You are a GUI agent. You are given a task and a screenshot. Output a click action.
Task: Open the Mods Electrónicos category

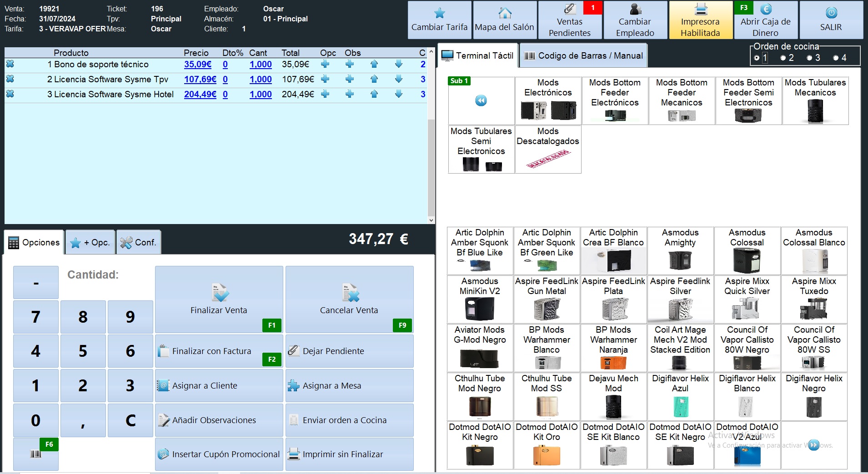(x=548, y=100)
